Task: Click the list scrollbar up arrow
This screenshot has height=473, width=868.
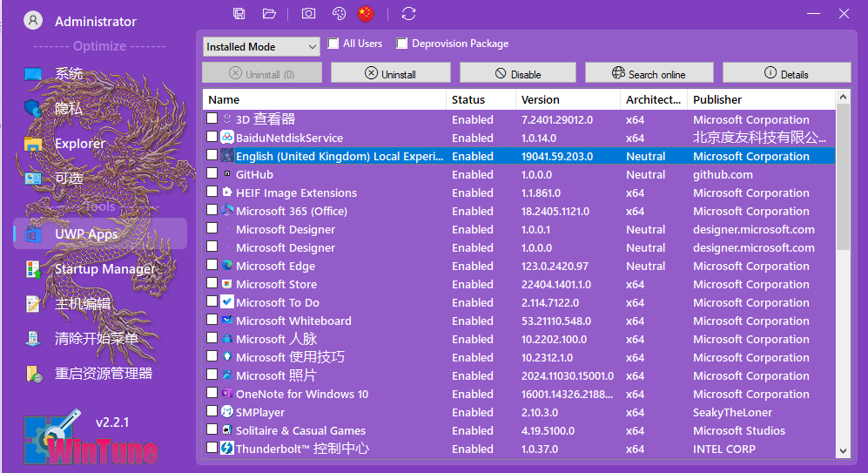Action: (x=843, y=97)
